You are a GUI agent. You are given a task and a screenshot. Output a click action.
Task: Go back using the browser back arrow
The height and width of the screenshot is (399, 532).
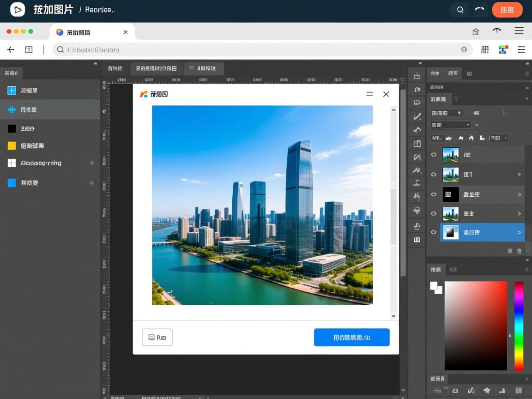[11, 50]
